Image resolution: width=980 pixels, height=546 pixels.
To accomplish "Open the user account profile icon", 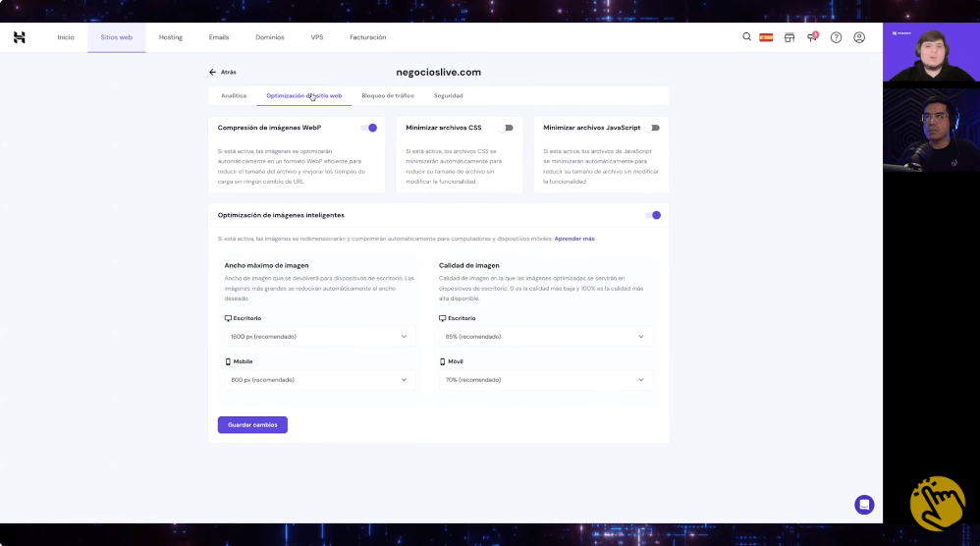I will pos(859,37).
